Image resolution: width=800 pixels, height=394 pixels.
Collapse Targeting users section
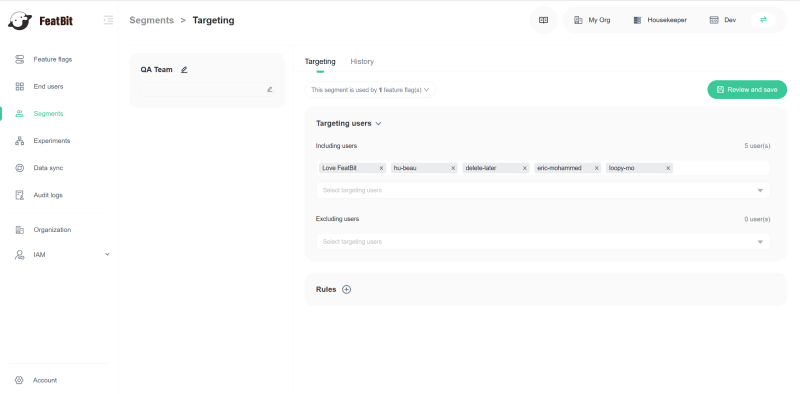[378, 124]
